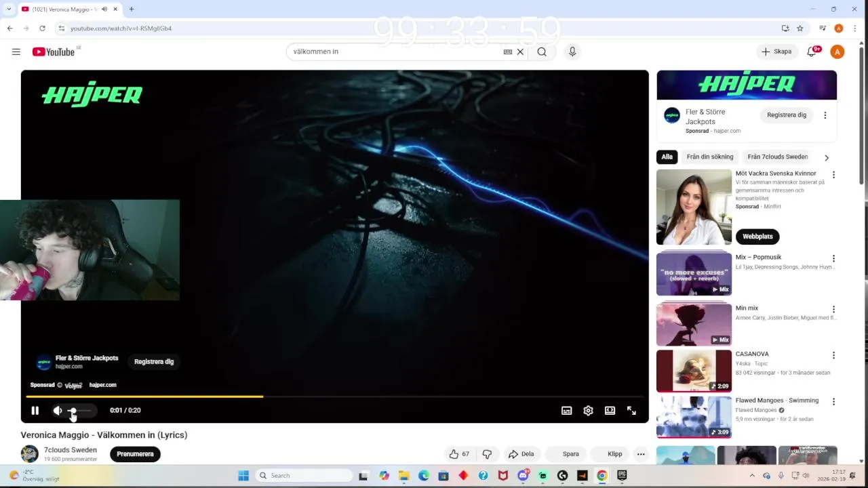Select the Från 7clouds Sweden chip
The width and height of the screenshot is (868, 488).
point(778,157)
